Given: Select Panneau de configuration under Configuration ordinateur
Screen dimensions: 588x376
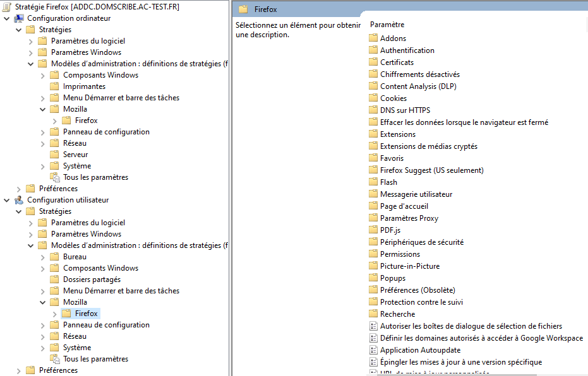Looking at the screenshot, I should 106,132.
